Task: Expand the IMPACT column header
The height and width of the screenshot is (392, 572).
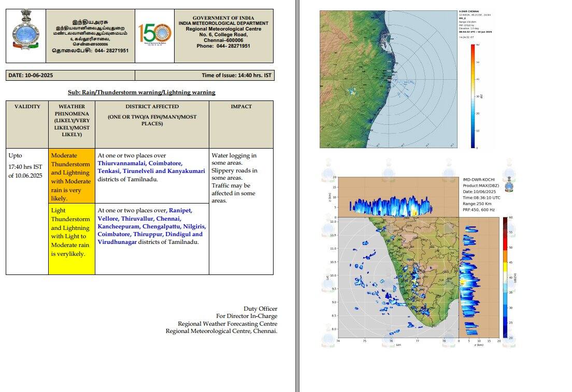Action: (x=241, y=107)
